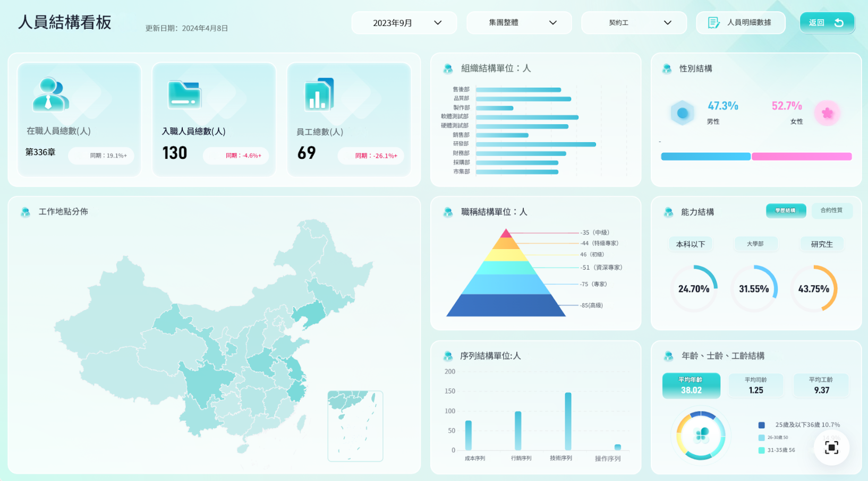The width and height of the screenshot is (868, 481).
Task: Select the 平均年齡 tab
Action: tap(691, 385)
